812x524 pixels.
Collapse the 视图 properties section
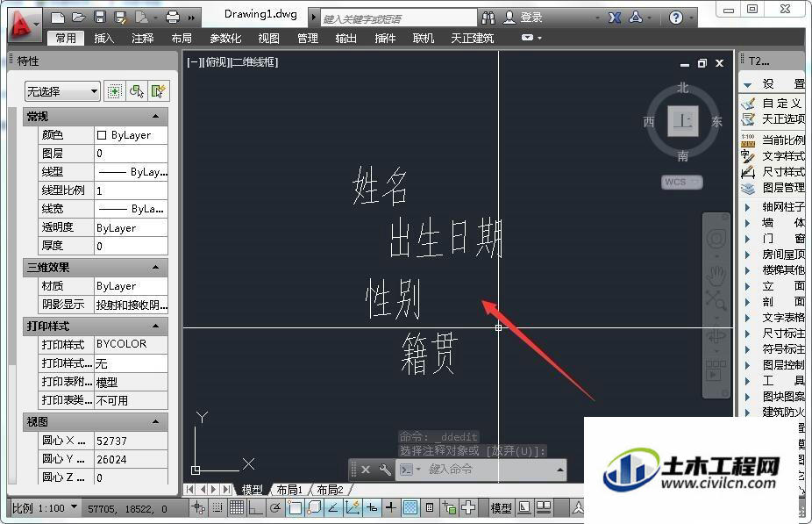tap(155, 422)
